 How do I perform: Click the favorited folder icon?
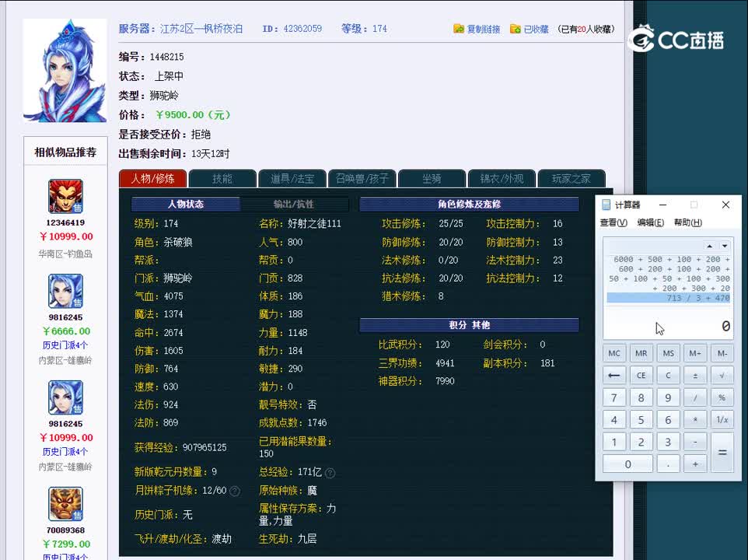click(x=516, y=29)
